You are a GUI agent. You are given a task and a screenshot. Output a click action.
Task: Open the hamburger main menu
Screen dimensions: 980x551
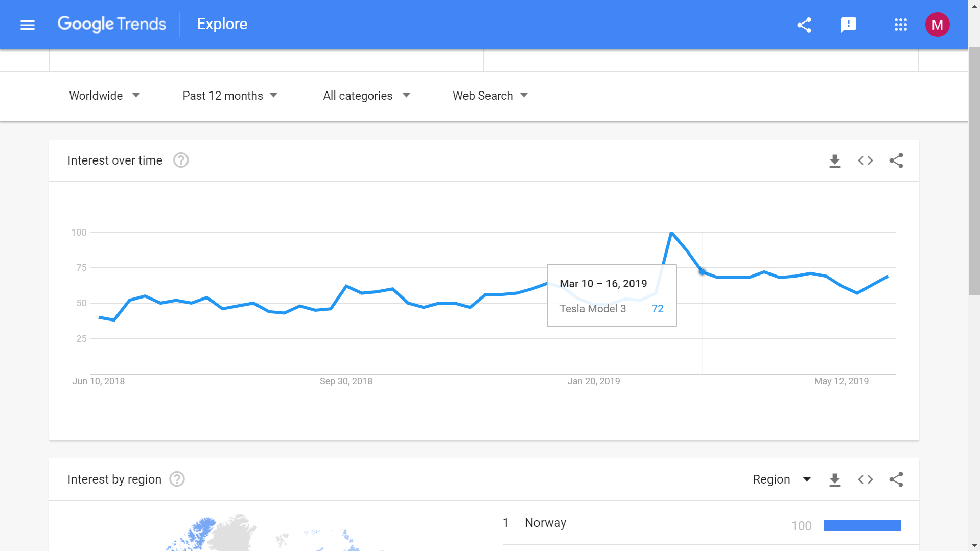28,25
